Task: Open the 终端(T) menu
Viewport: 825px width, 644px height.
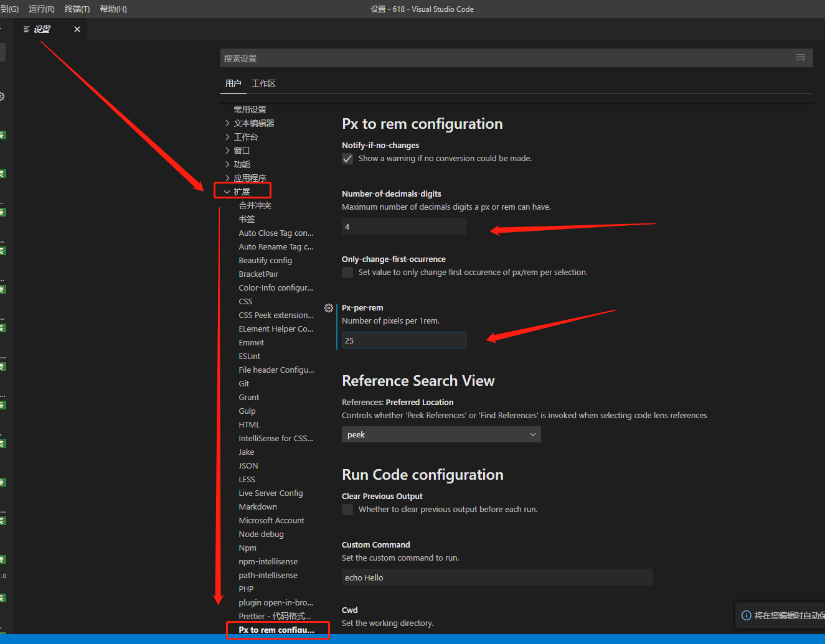Action: coord(77,9)
